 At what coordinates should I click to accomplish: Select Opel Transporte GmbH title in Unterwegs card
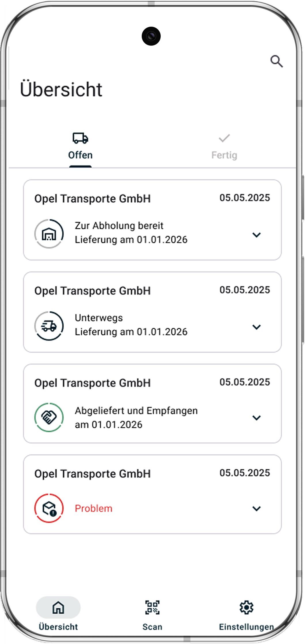[x=92, y=291]
